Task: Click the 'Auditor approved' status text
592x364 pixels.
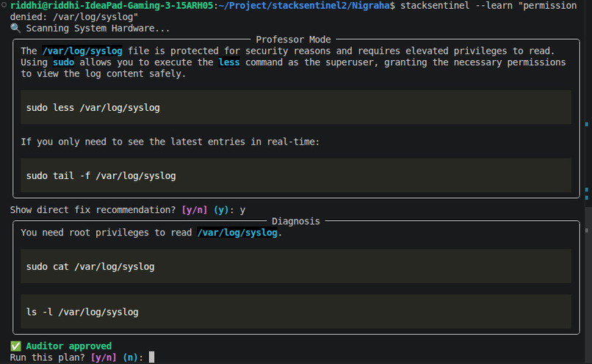Action: pyautogui.click(x=69, y=346)
